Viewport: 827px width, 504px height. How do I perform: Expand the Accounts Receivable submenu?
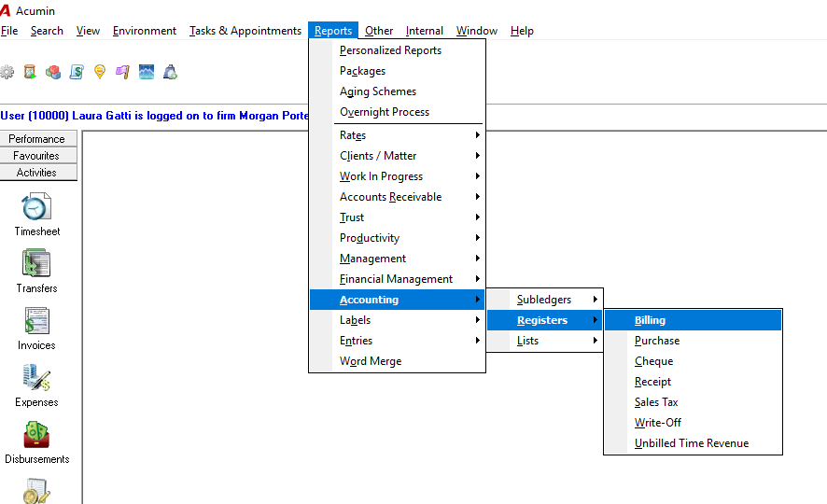397,197
